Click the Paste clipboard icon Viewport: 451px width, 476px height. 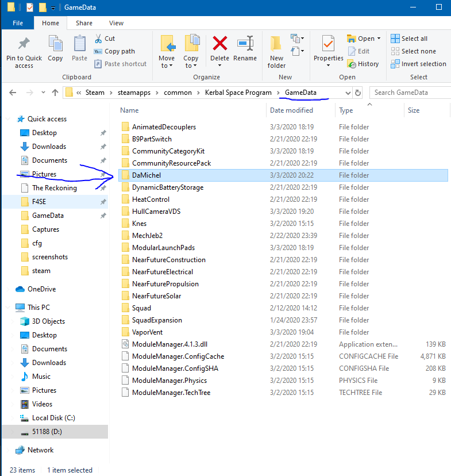pyautogui.click(x=79, y=44)
